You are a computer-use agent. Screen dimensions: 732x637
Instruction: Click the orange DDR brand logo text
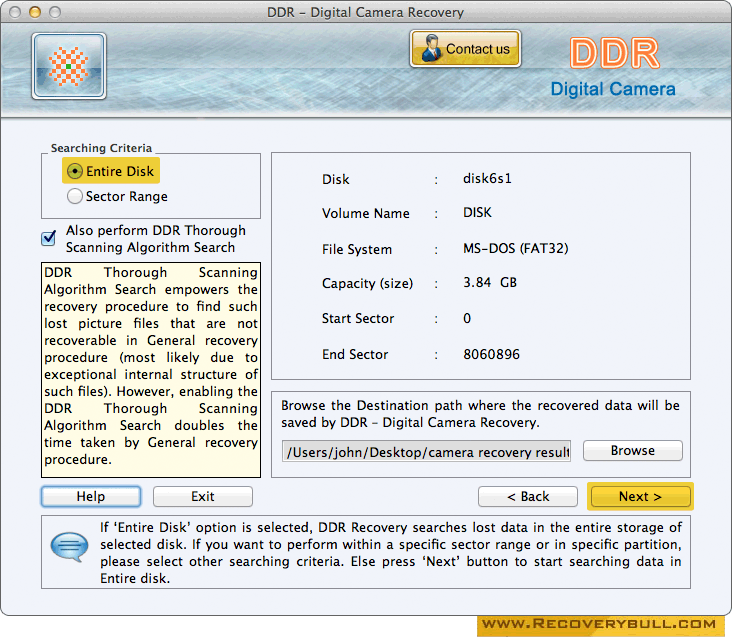pyautogui.click(x=614, y=53)
